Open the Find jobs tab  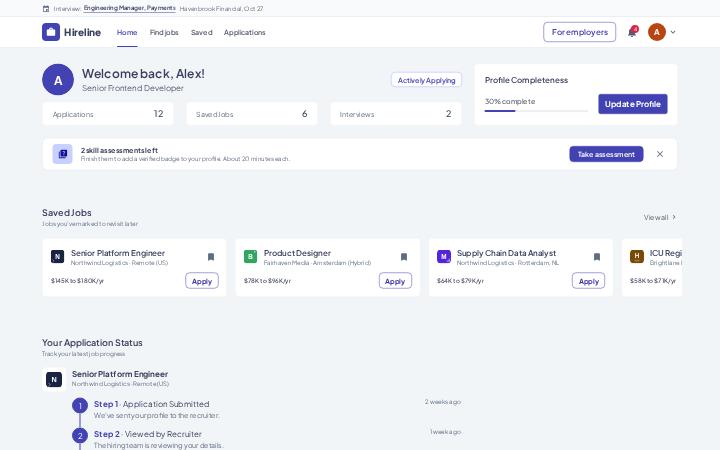(164, 32)
